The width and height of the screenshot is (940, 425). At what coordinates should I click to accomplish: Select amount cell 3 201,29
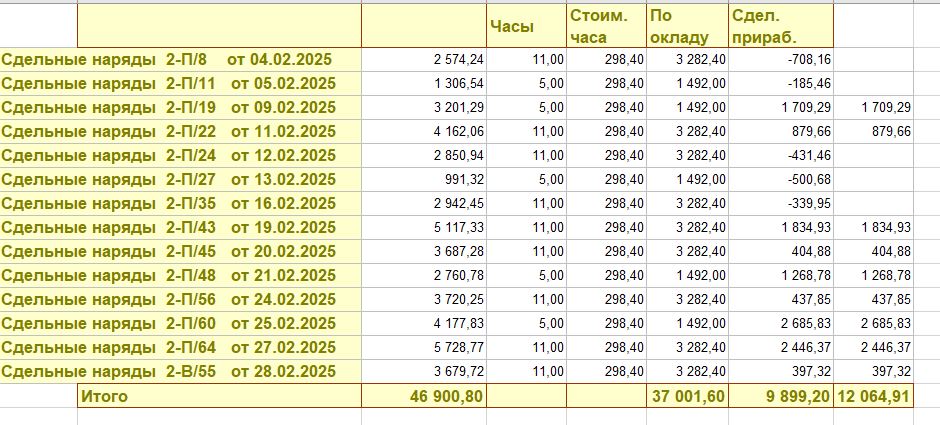[424, 108]
